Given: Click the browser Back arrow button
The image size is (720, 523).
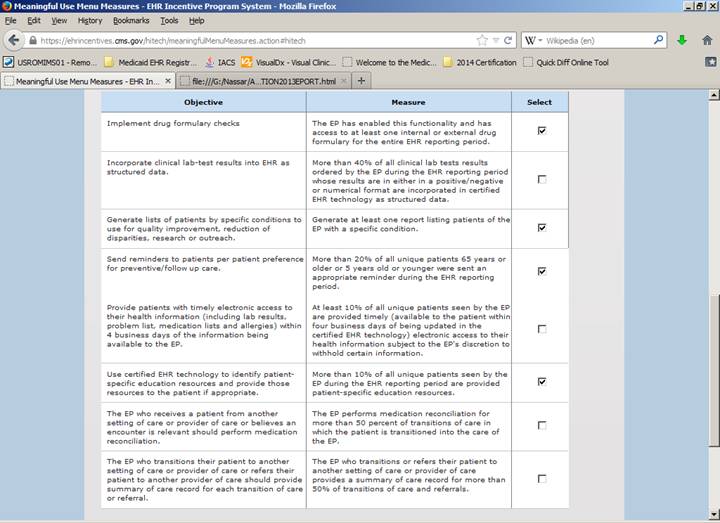Looking at the screenshot, I should pyautogui.click(x=13, y=40).
